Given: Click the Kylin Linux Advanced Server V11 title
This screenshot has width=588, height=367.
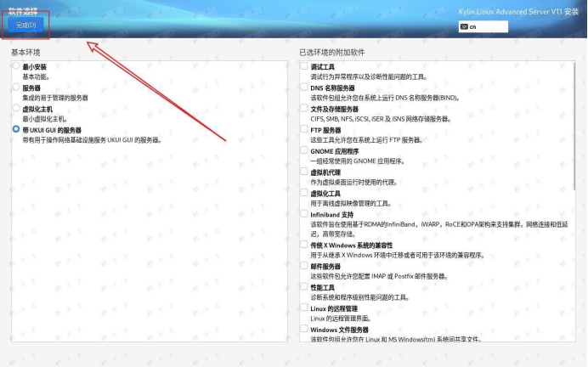Looking at the screenshot, I should (x=518, y=12).
